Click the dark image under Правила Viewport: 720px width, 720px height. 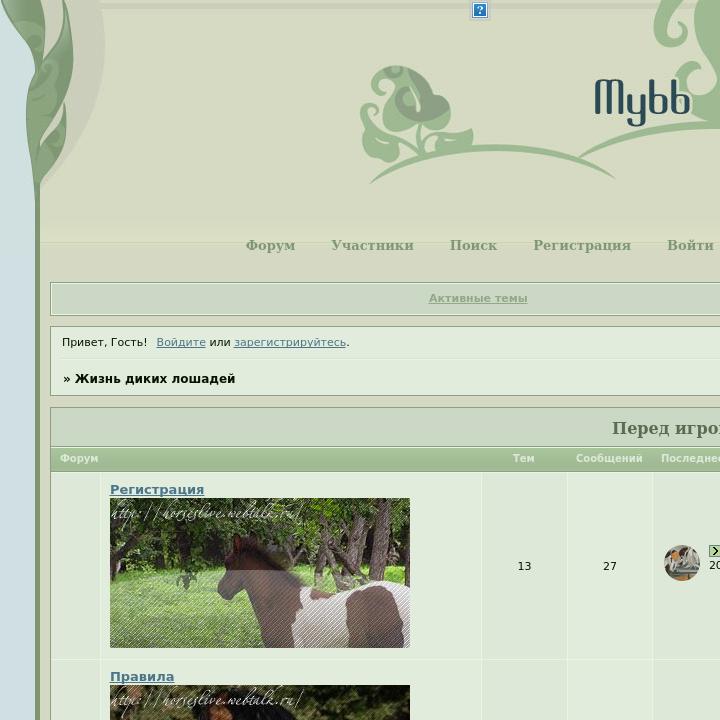pyautogui.click(x=260, y=703)
